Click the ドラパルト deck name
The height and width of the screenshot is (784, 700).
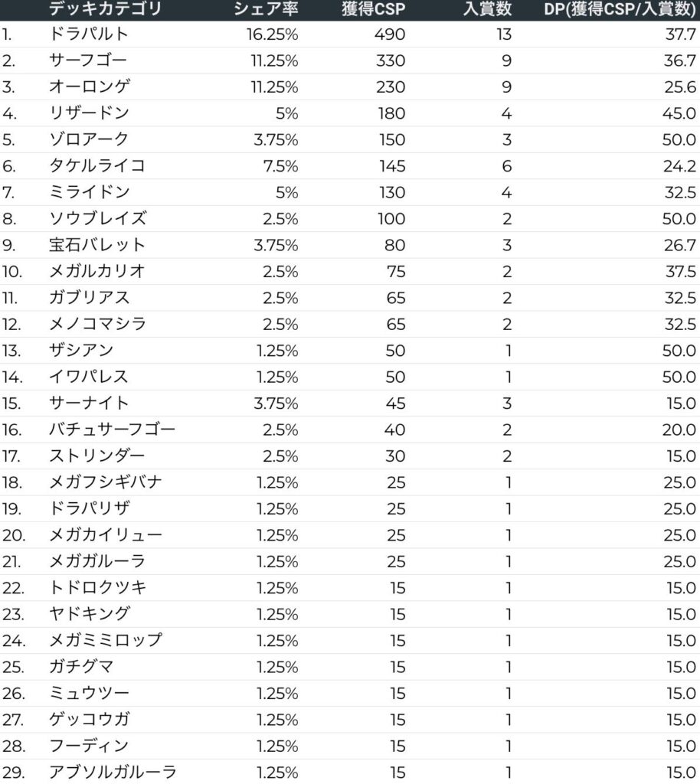tap(88, 34)
